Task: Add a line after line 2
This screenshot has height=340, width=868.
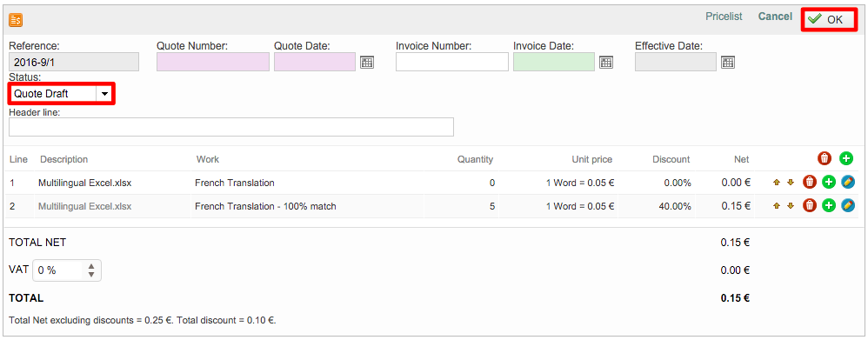Action: [828, 205]
